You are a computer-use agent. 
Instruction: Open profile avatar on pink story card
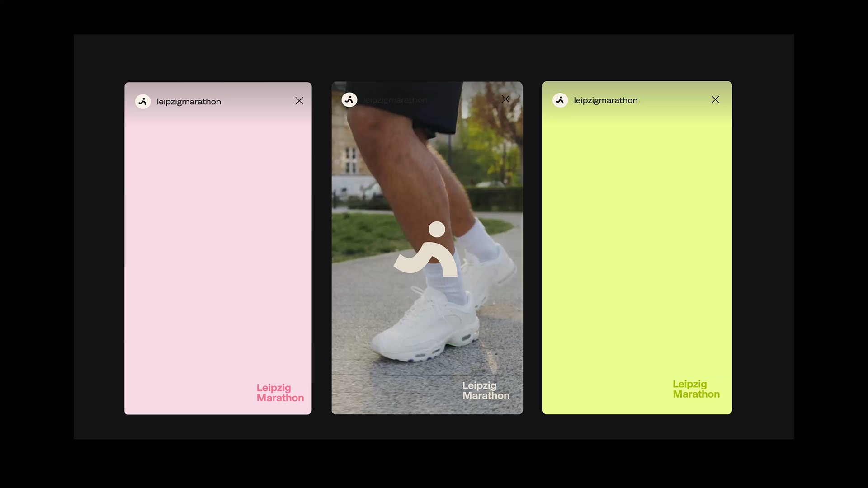(143, 101)
